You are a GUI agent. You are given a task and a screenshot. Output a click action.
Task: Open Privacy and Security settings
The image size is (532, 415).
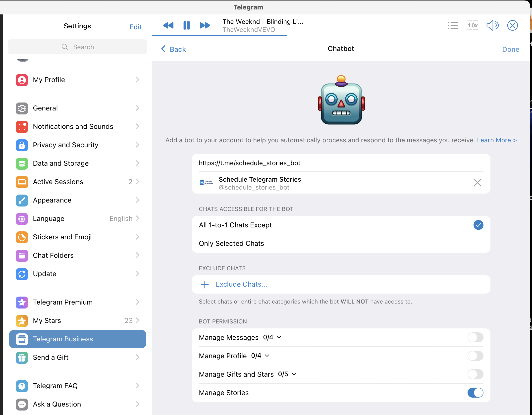(78, 145)
